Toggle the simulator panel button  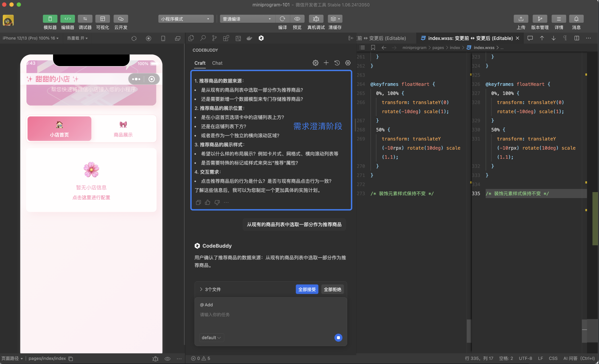[x=50, y=19]
